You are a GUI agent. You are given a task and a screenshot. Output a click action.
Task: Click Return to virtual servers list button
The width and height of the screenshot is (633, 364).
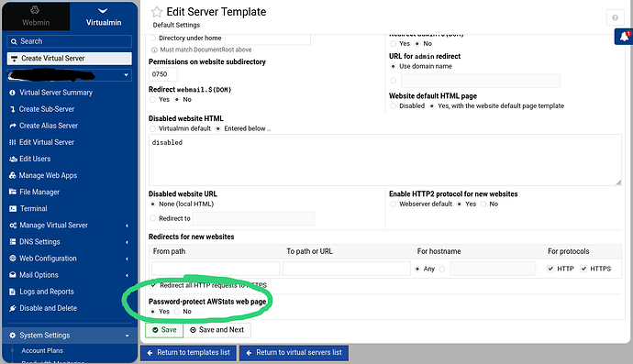[294, 353]
